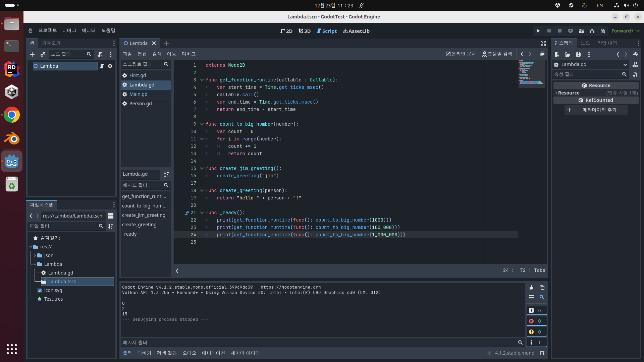The width and height of the screenshot is (644, 362).
Task: Open Person.gd from script list
Action: tap(146, 104)
